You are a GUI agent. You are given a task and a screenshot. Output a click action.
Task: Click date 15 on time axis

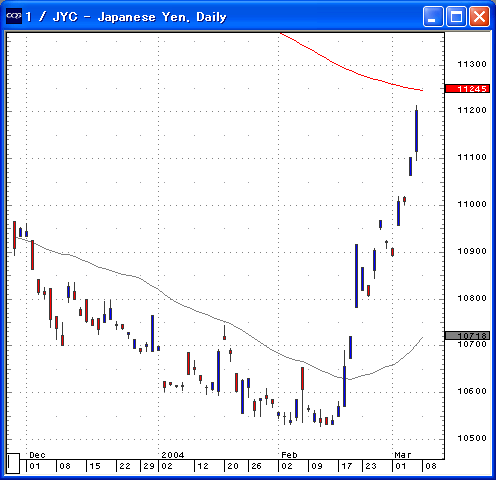pyautogui.click(x=95, y=466)
